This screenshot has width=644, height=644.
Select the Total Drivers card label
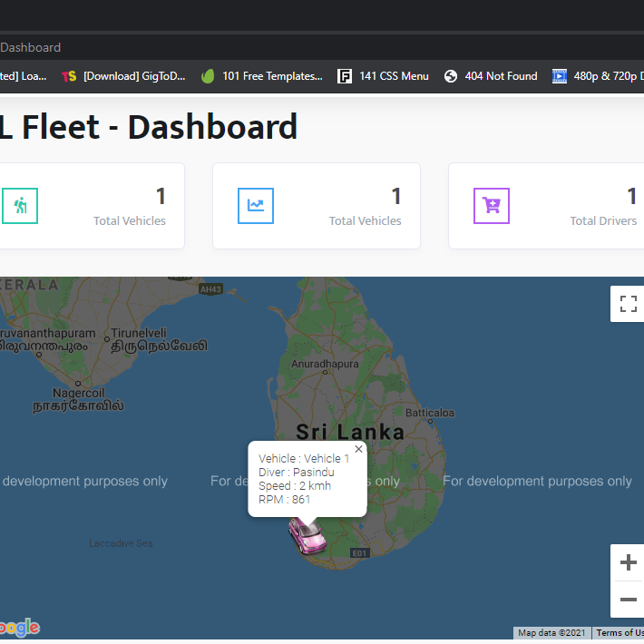602,220
